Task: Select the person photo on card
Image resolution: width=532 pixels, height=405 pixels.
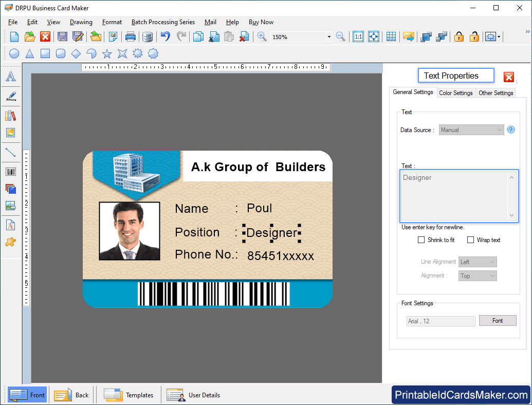Action: 129,231
